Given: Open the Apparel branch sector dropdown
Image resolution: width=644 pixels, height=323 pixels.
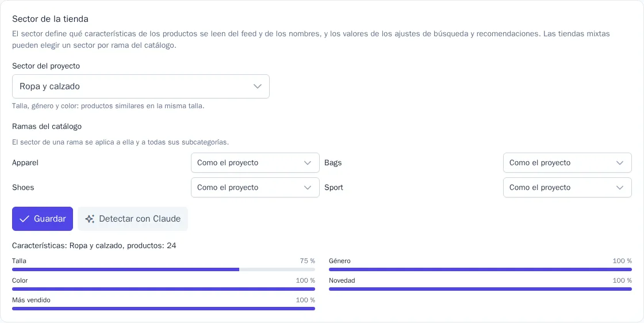Looking at the screenshot, I should point(255,162).
